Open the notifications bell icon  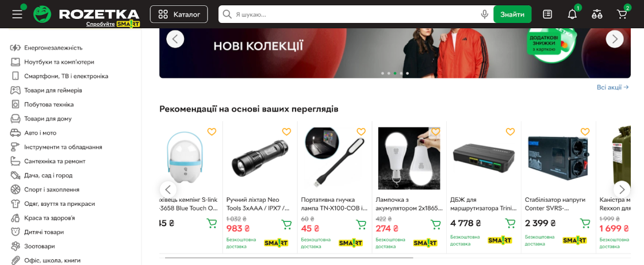[572, 14]
